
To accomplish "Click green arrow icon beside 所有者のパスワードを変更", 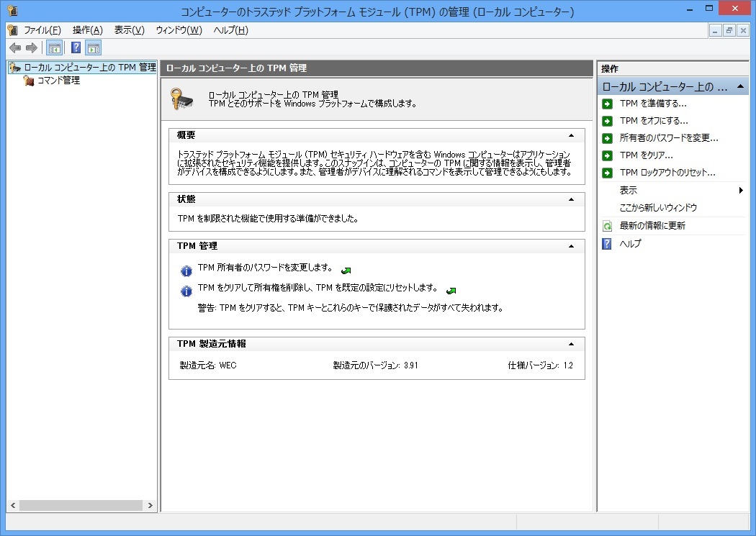I will [608, 138].
